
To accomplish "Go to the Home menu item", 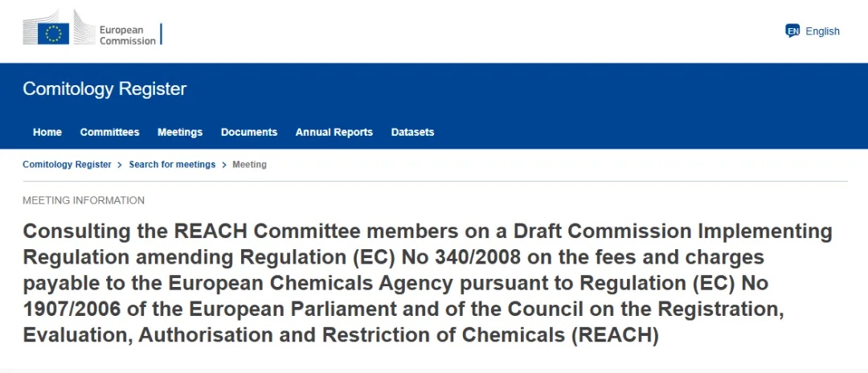I will 47,133.
